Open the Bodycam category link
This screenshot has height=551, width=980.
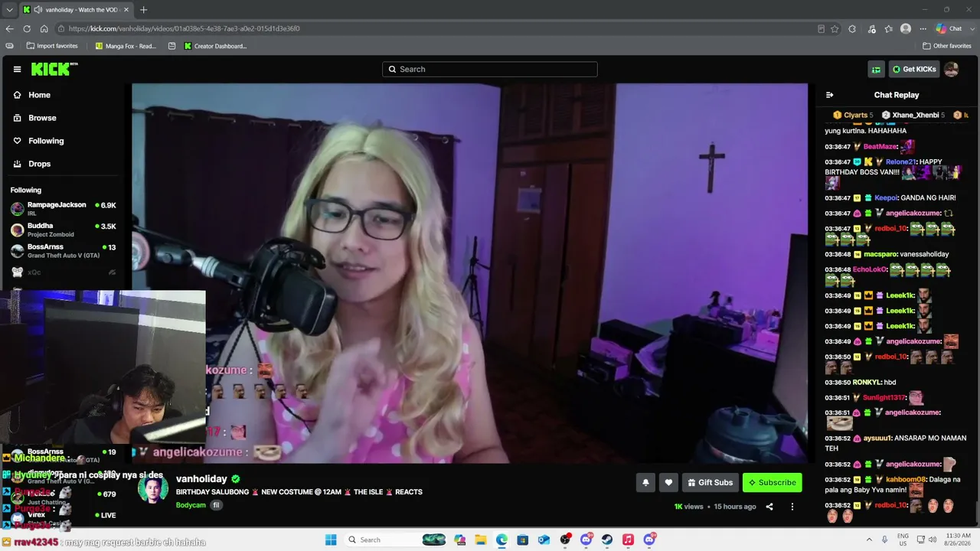(x=191, y=505)
